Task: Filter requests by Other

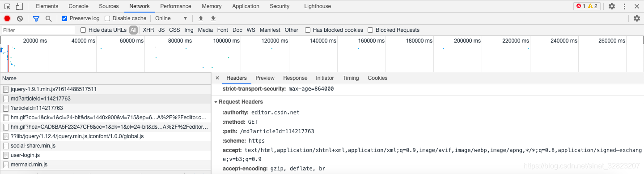Action: click(x=292, y=30)
